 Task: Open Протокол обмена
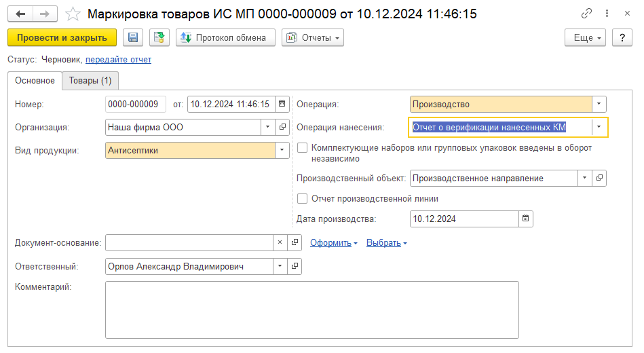[x=225, y=38]
